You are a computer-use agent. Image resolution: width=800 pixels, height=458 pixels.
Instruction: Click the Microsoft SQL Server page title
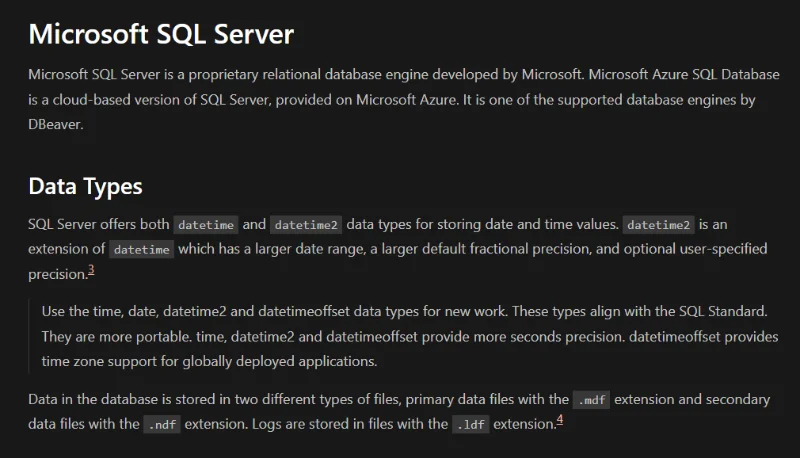click(161, 35)
